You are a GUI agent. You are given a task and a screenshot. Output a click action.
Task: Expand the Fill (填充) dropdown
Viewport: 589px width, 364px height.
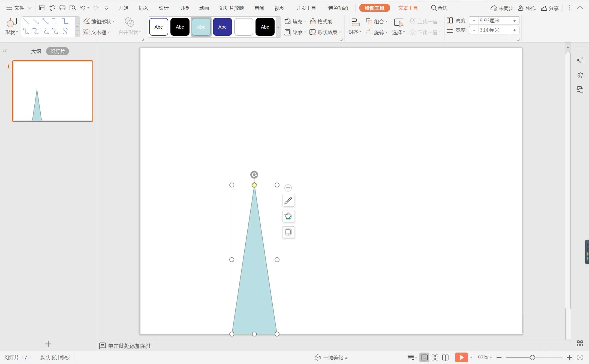pos(305,21)
